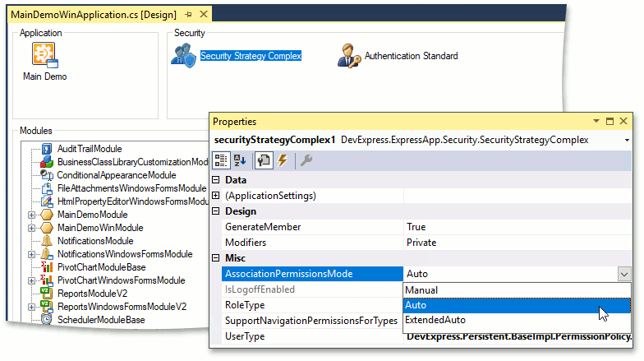Click the FileAttachmentsWindowsFormsModule icon
This screenshot has height=361, width=644.
47,188
